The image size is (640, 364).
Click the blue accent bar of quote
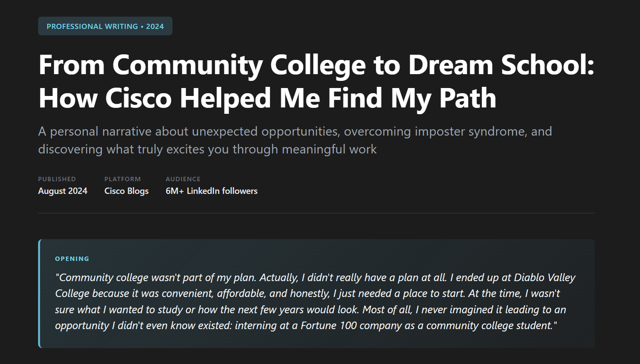pyautogui.click(x=39, y=293)
